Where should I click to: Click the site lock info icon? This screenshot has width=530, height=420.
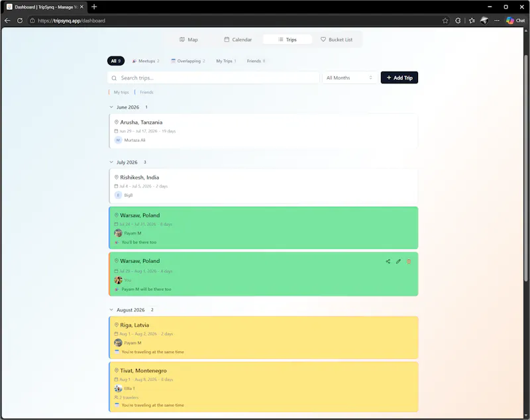[32, 21]
